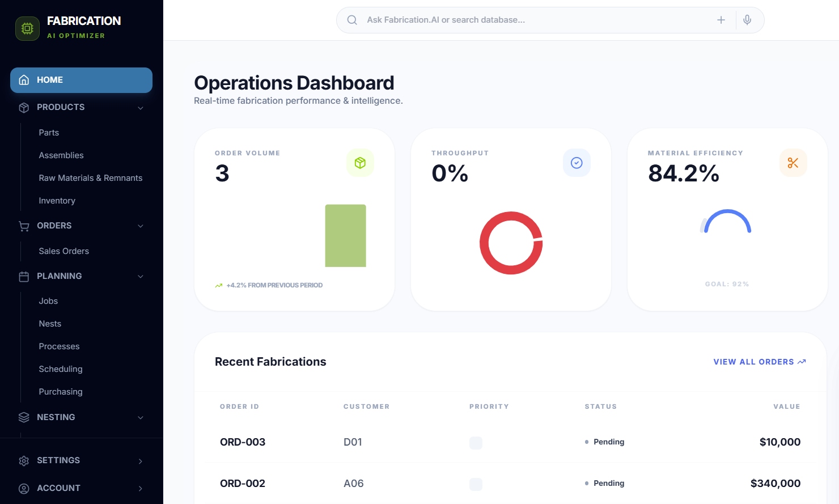
Task: Toggle the priority checkbox for ORD-003
Action: point(476,443)
